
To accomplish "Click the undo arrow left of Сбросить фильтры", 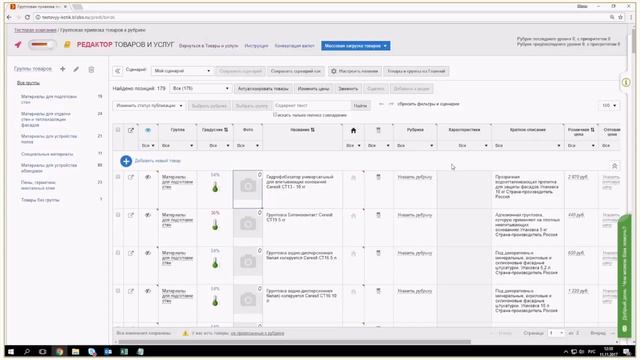I will click(x=381, y=104).
